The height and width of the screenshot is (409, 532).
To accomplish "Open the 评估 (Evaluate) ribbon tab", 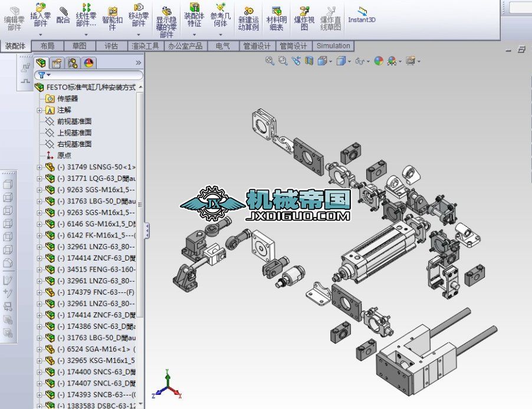I will (x=111, y=45).
